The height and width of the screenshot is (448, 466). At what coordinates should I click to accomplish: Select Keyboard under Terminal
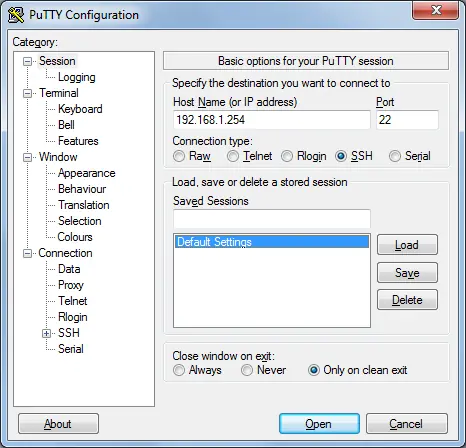tap(80, 109)
